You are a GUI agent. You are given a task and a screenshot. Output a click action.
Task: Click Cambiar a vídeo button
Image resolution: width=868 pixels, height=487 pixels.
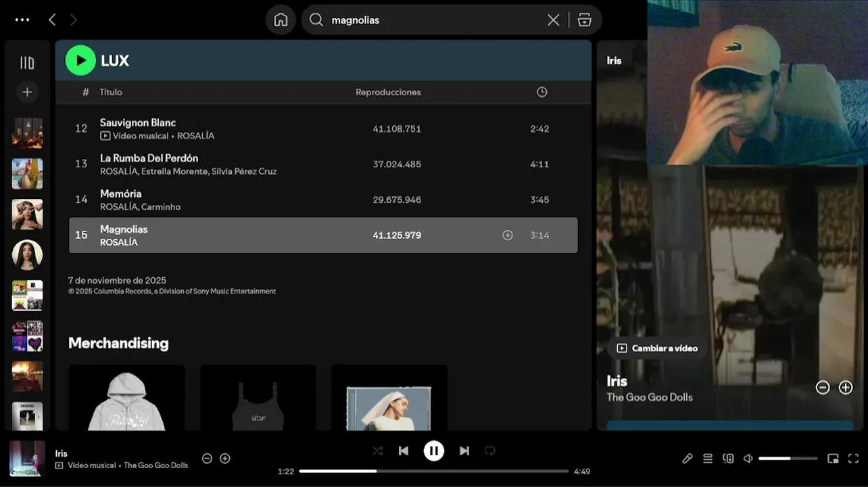click(x=657, y=348)
